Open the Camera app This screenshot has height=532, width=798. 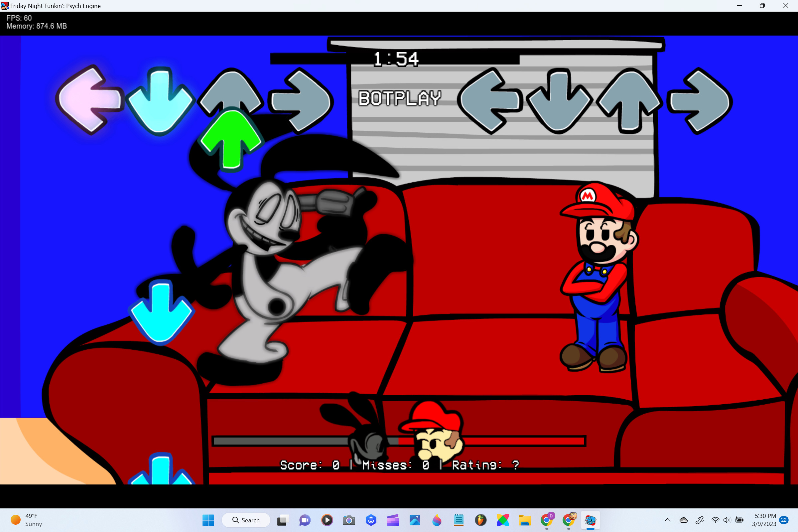tap(349, 520)
